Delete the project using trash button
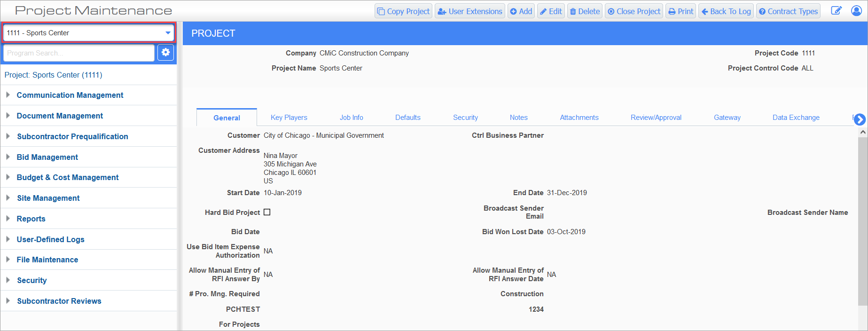 (585, 11)
